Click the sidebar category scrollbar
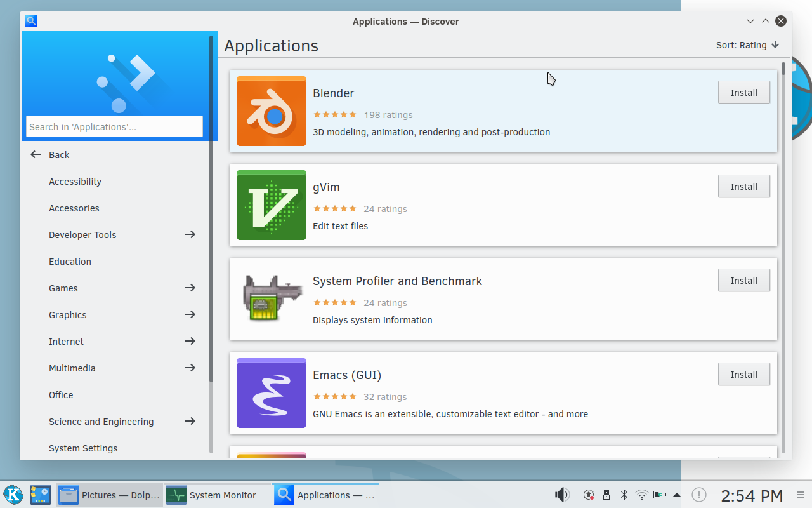Viewport: 812px width, 508px height. point(211,208)
